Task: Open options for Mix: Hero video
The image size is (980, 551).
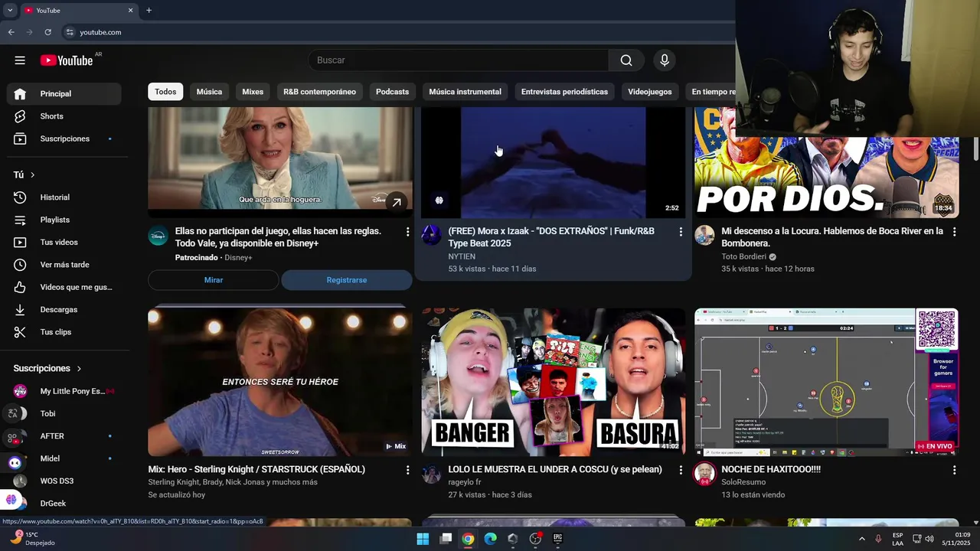Action: (x=407, y=470)
